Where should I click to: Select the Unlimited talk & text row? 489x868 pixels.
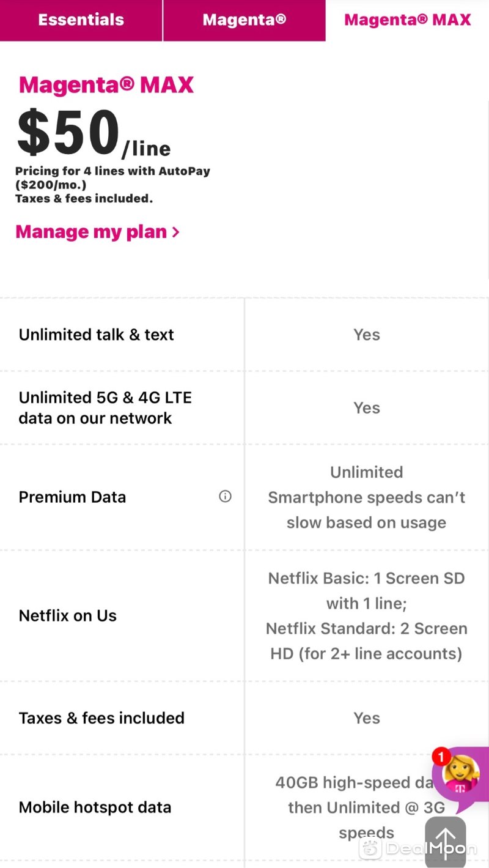point(244,335)
